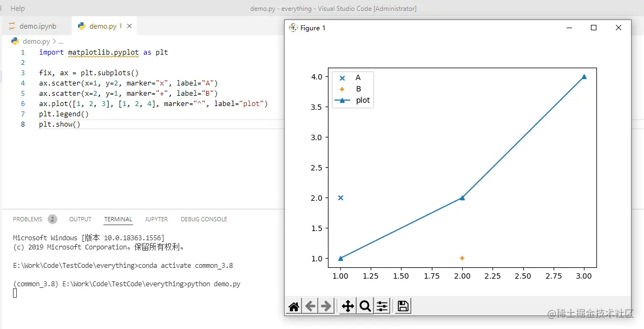Select the Home view tool in Figure 1
Screen dimensions: 644x329
click(293, 306)
